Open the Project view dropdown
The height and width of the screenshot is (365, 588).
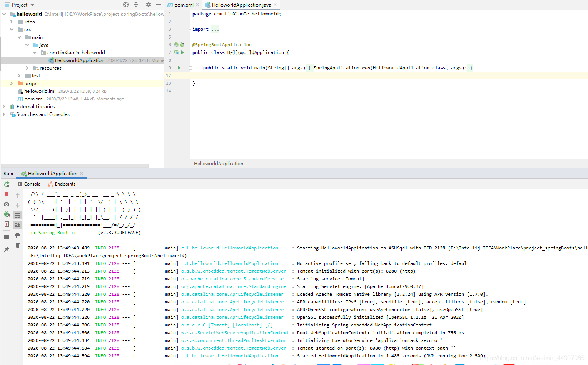[32, 5]
